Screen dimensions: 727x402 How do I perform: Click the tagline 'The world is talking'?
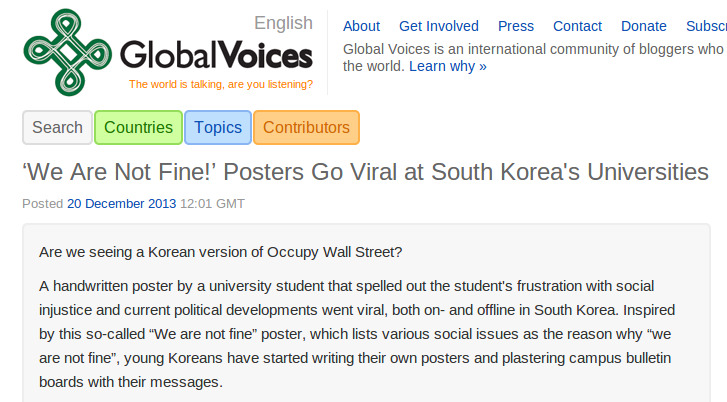[x=221, y=84]
